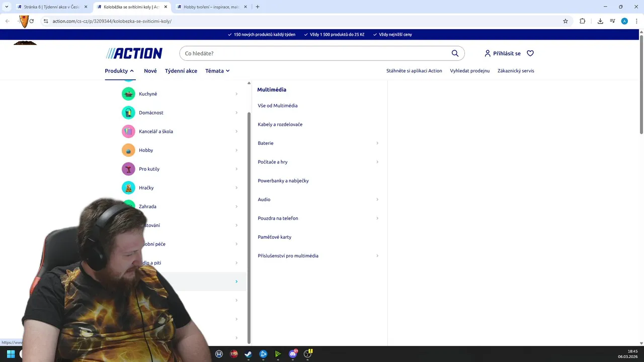Collapse the Produkty menu
Image resolution: width=644 pixels, height=362 pixels.
click(119, 71)
